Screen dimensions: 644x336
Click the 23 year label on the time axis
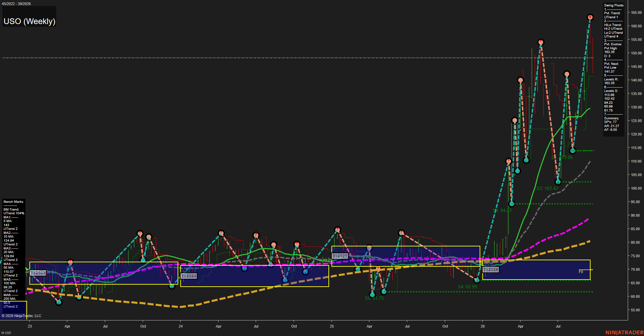30,326
